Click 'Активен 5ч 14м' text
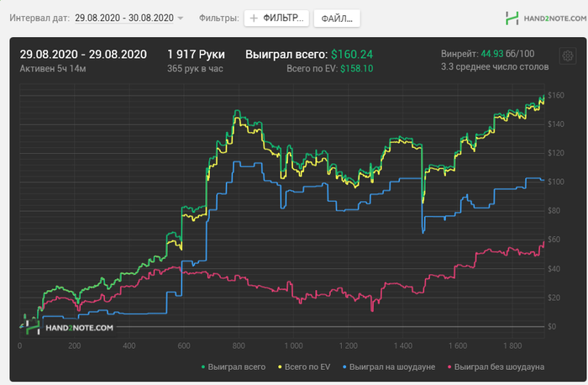The width and height of the screenshot is (588, 385). click(53, 69)
